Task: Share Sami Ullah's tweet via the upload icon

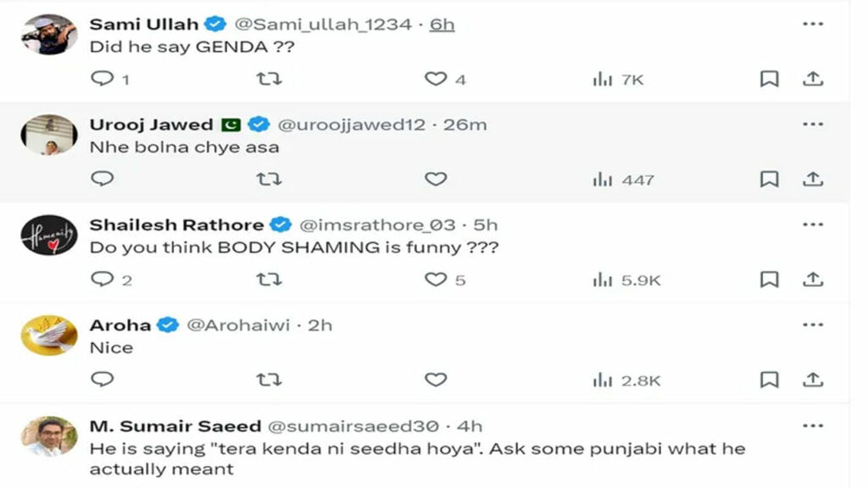Action: (813, 79)
